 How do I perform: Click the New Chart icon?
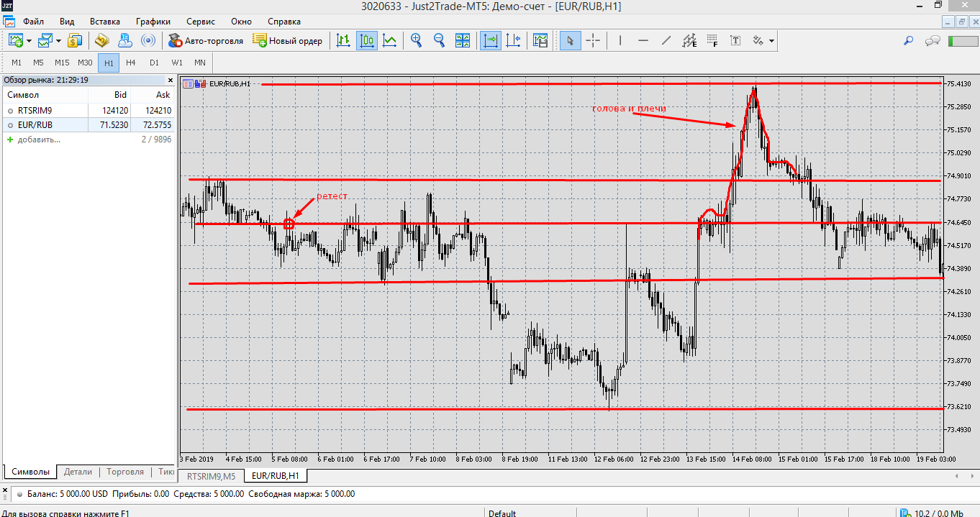[x=15, y=40]
